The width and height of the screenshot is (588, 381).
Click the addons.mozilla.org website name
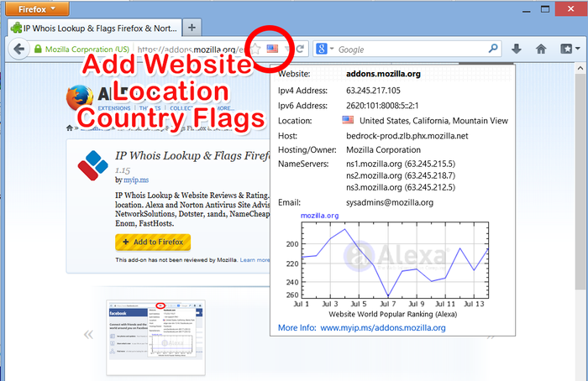click(x=383, y=74)
